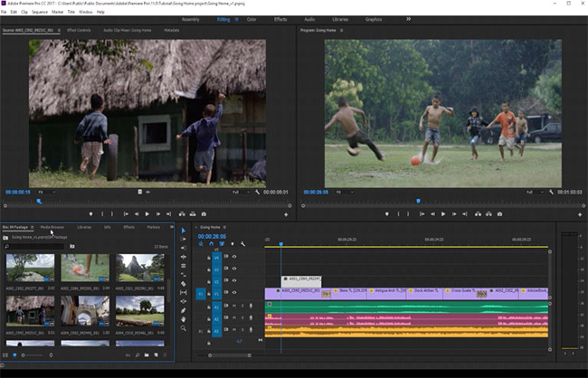
Task: Select the Razor tool in the tools panel
Action: coord(183,282)
